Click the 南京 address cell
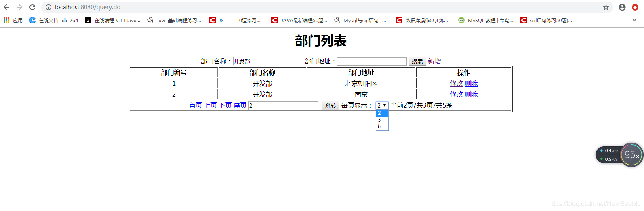The image size is (644, 211). (361, 94)
